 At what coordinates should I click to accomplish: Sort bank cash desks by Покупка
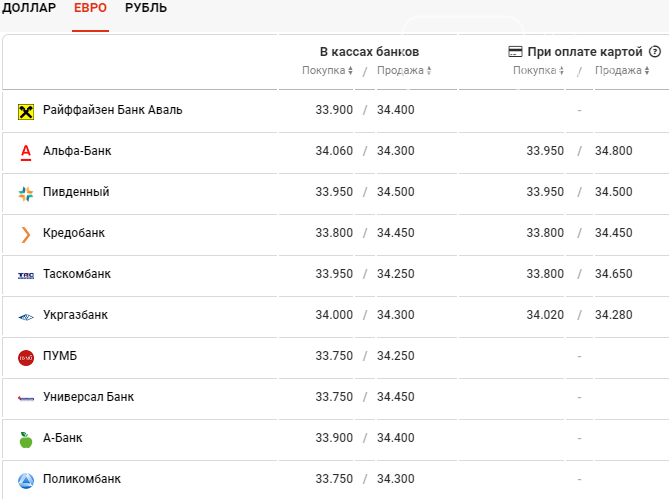(x=327, y=70)
